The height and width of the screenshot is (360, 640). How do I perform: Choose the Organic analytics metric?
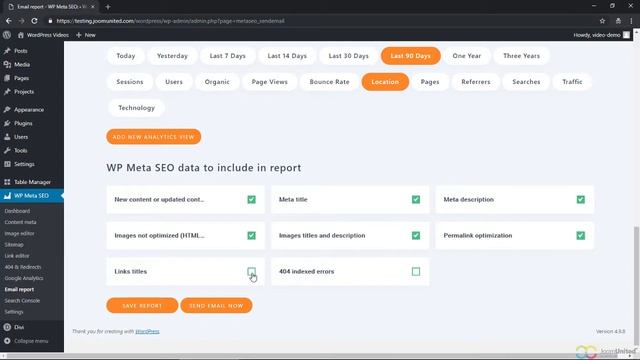tap(217, 82)
